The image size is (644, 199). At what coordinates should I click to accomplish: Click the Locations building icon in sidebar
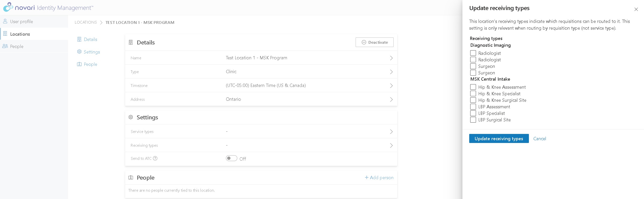pyautogui.click(x=5, y=34)
